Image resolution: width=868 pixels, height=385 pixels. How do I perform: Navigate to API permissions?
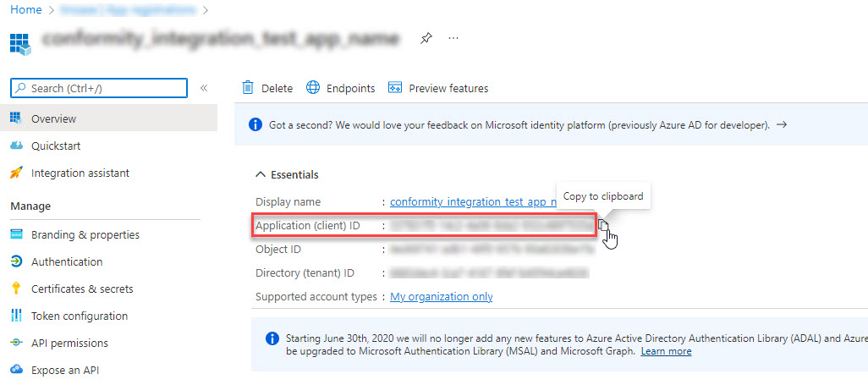click(69, 343)
